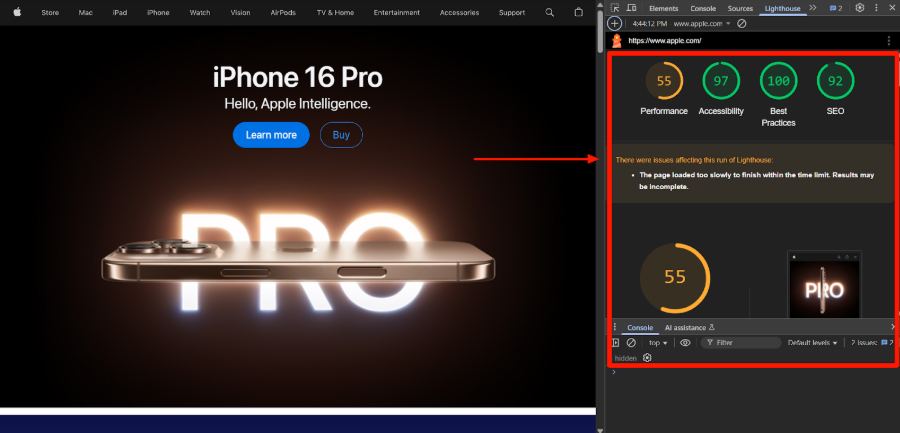The width and height of the screenshot is (900, 433).
Task: Clear all Lighthouse reports icon
Action: click(x=742, y=24)
